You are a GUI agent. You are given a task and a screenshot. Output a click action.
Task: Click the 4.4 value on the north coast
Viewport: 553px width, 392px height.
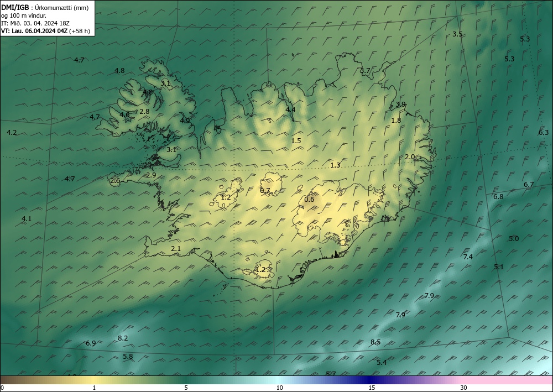pyautogui.click(x=290, y=109)
